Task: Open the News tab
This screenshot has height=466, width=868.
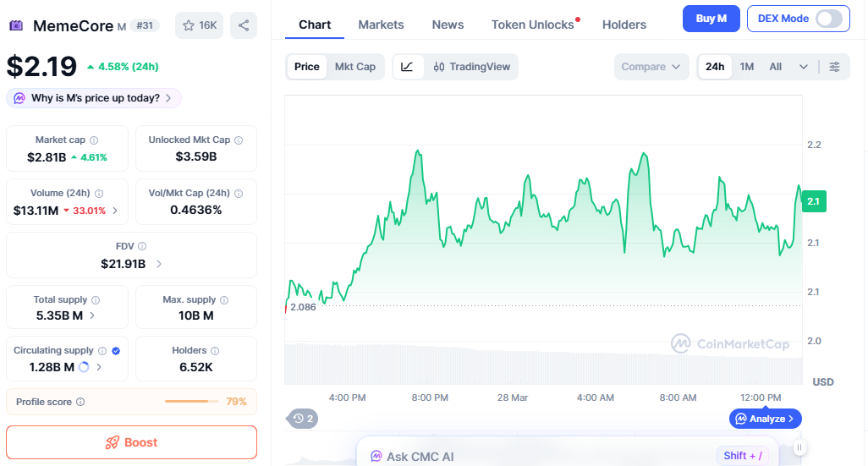Action: pos(448,25)
